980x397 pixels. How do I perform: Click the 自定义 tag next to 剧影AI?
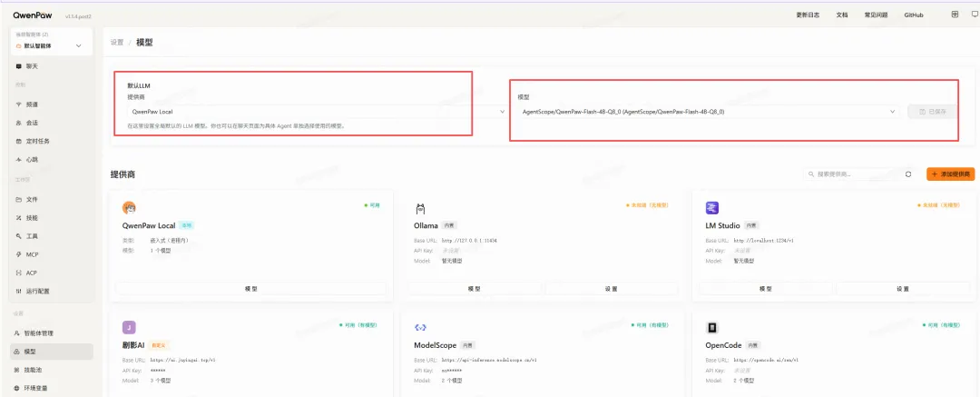[159, 345]
